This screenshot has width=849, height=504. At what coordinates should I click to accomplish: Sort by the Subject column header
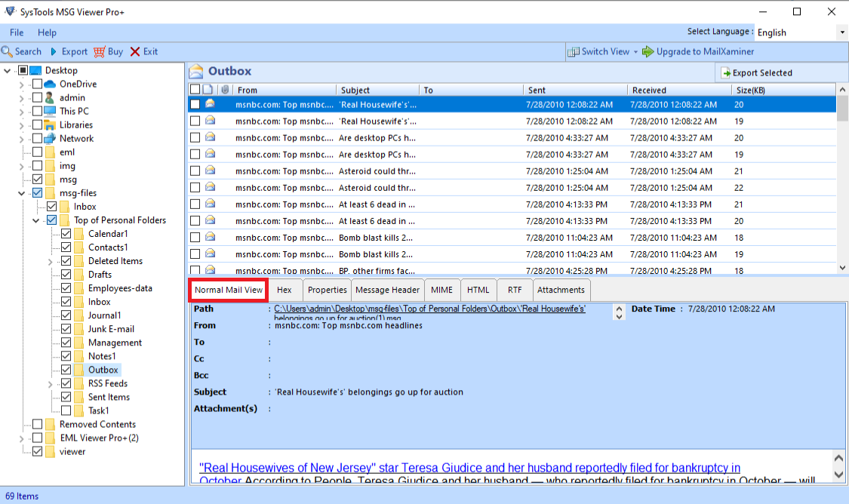(377, 90)
